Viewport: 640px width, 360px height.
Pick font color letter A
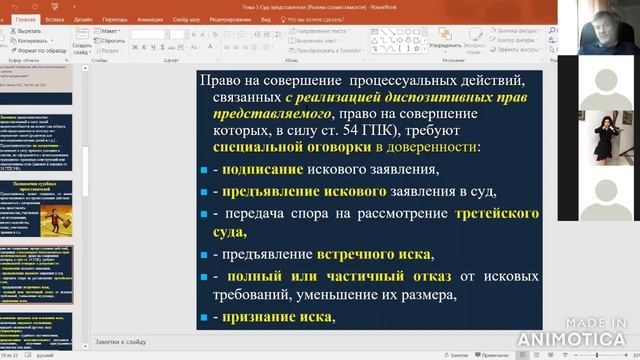[211, 48]
